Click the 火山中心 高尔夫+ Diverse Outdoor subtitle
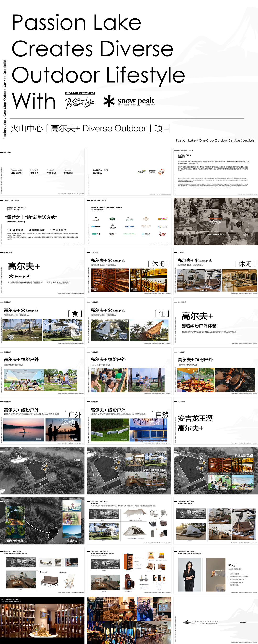258x644 pixels. (91, 128)
